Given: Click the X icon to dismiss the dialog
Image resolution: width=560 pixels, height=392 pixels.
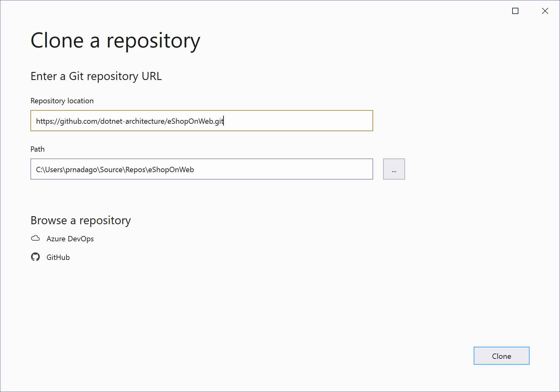Looking at the screenshot, I should [545, 11].
